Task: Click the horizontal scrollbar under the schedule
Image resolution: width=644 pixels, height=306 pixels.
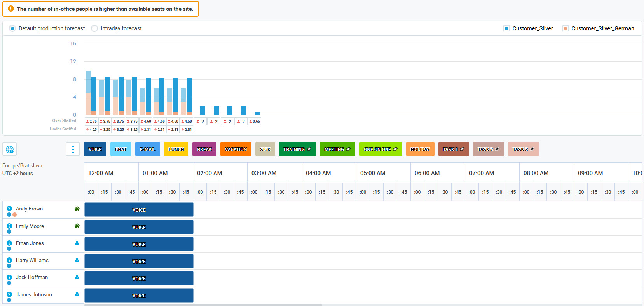Action: click(x=203, y=305)
